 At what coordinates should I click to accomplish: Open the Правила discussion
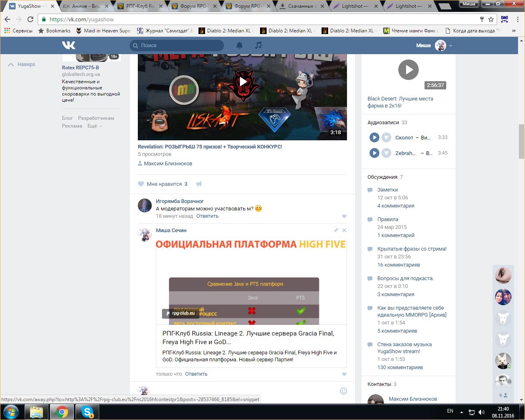(x=388, y=219)
